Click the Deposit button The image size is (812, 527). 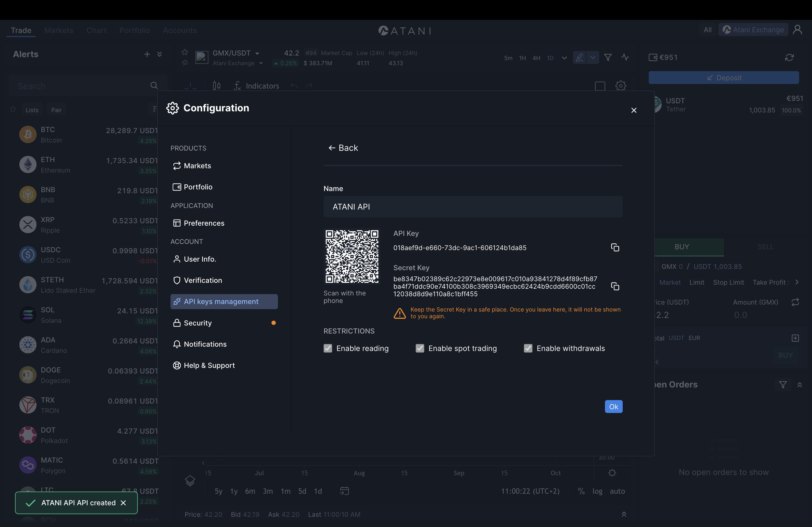click(x=723, y=78)
